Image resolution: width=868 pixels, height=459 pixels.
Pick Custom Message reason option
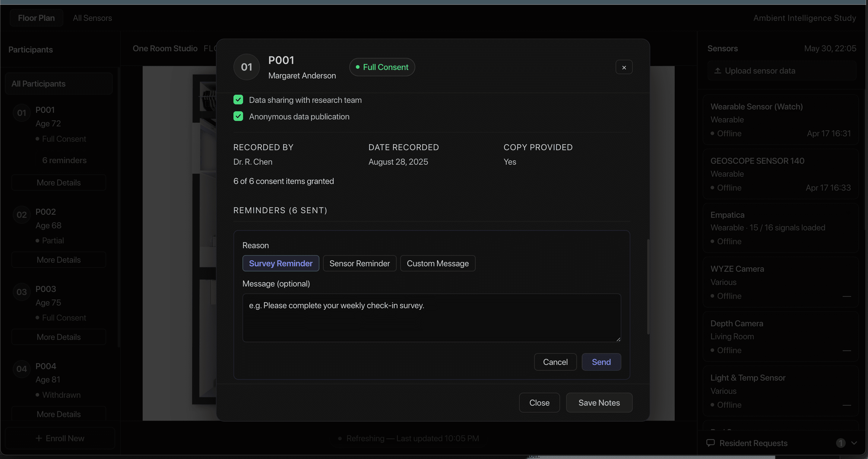click(437, 263)
